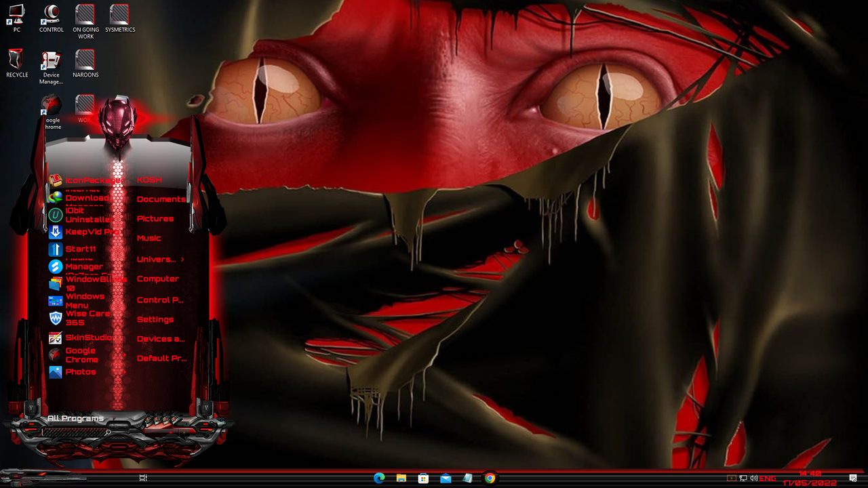Open Task View on the taskbar

click(143, 478)
